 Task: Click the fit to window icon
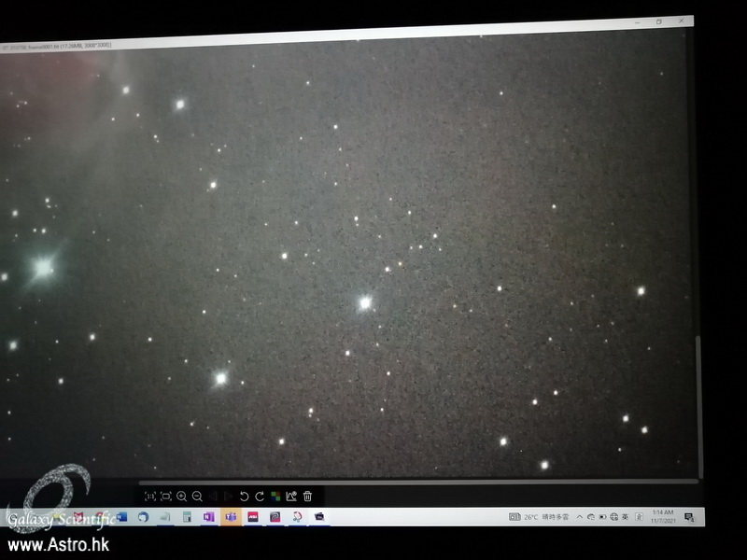(x=165, y=497)
